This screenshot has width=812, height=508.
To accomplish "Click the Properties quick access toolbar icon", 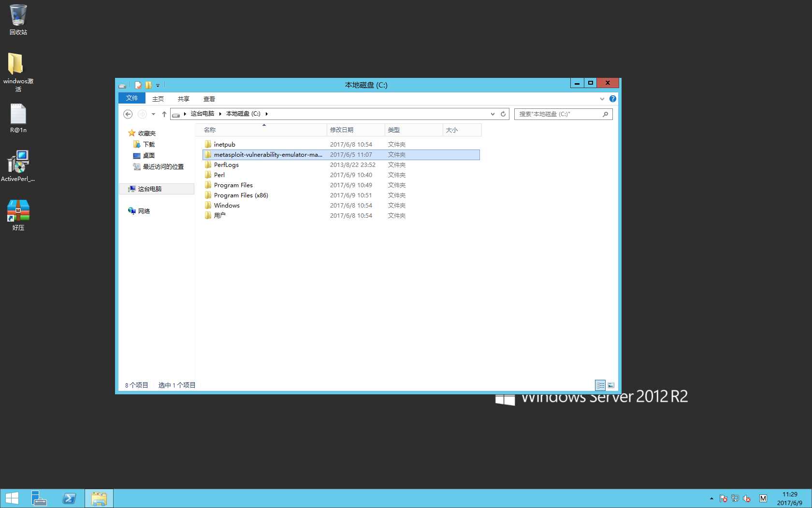I will coord(138,85).
